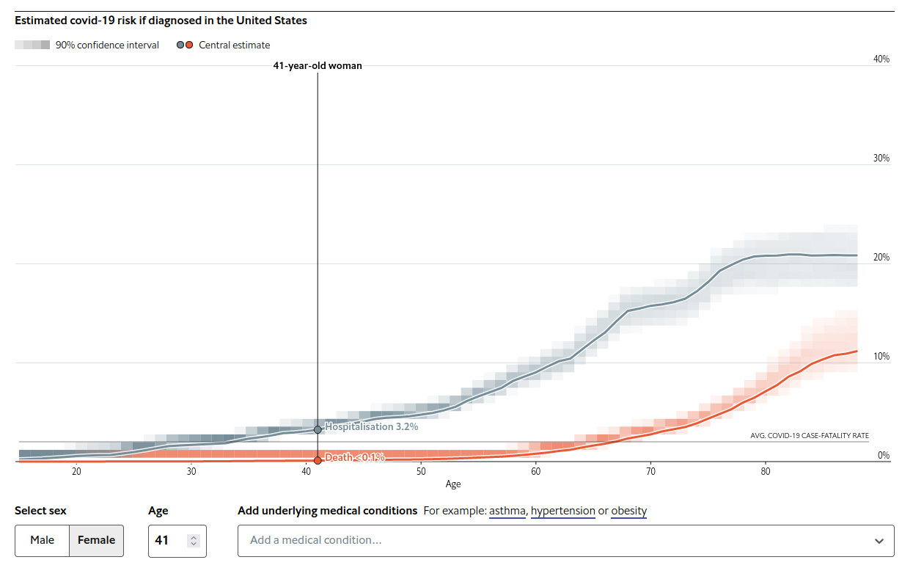Image resolution: width=924 pixels, height=568 pixels.
Task: Click the hypertension example link
Action: coord(562,511)
